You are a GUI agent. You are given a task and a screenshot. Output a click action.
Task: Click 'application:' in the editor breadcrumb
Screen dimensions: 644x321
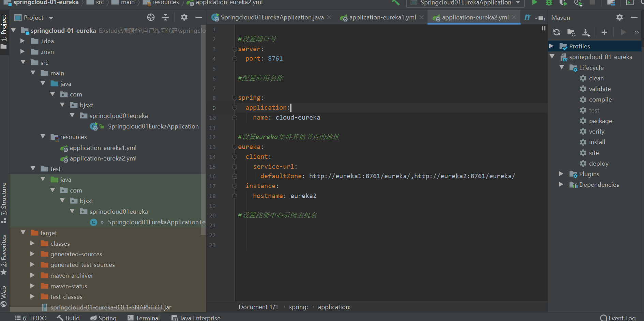[x=334, y=307]
